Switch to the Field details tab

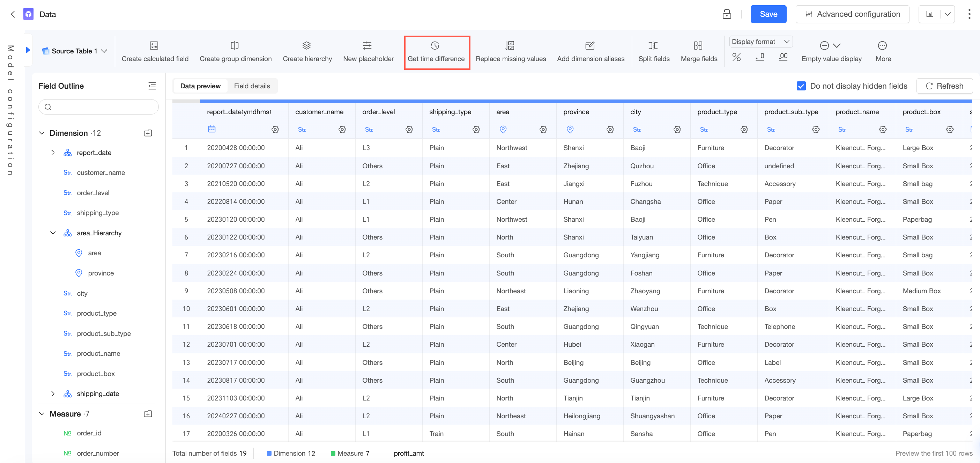pyautogui.click(x=252, y=86)
